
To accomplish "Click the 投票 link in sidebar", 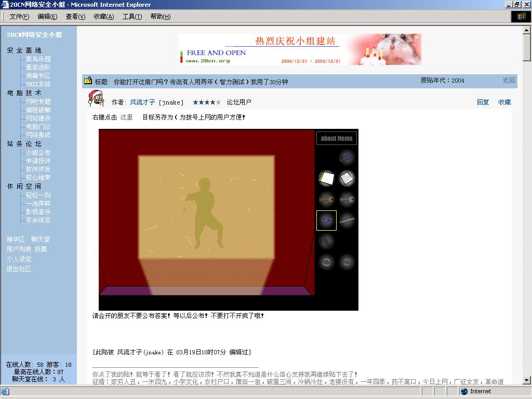I will [41, 249].
